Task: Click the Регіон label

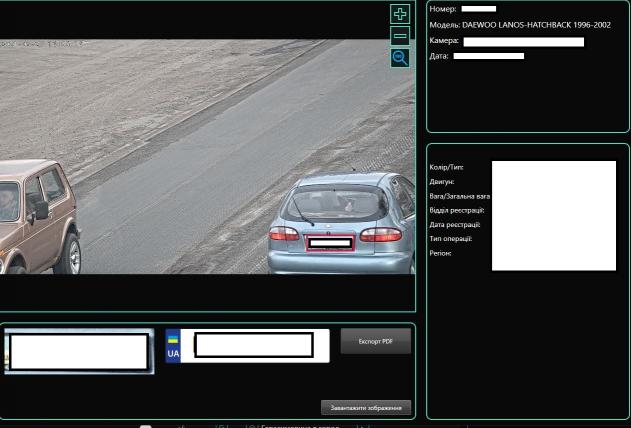Action: pos(440,254)
